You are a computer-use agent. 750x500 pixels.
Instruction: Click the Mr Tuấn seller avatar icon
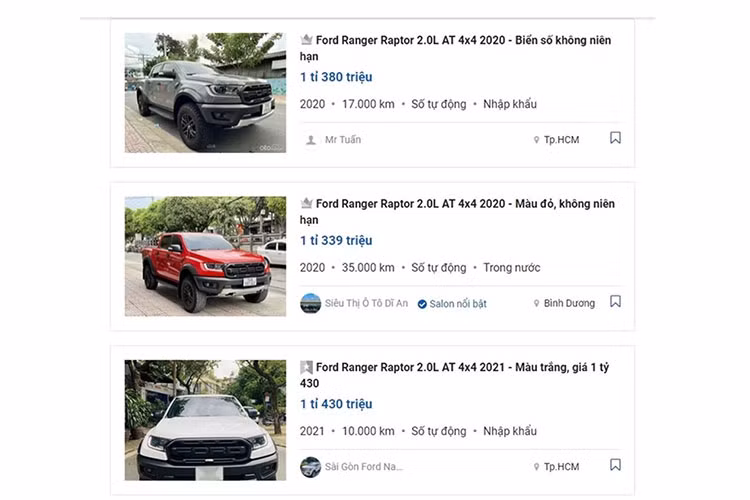(x=310, y=140)
